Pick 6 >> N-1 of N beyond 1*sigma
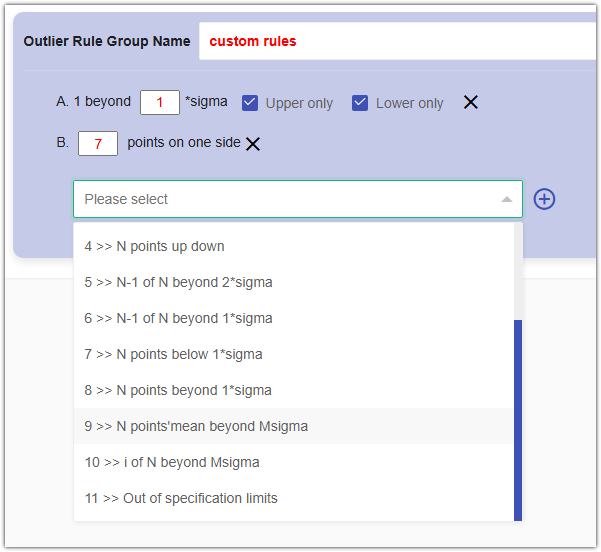 [178, 318]
